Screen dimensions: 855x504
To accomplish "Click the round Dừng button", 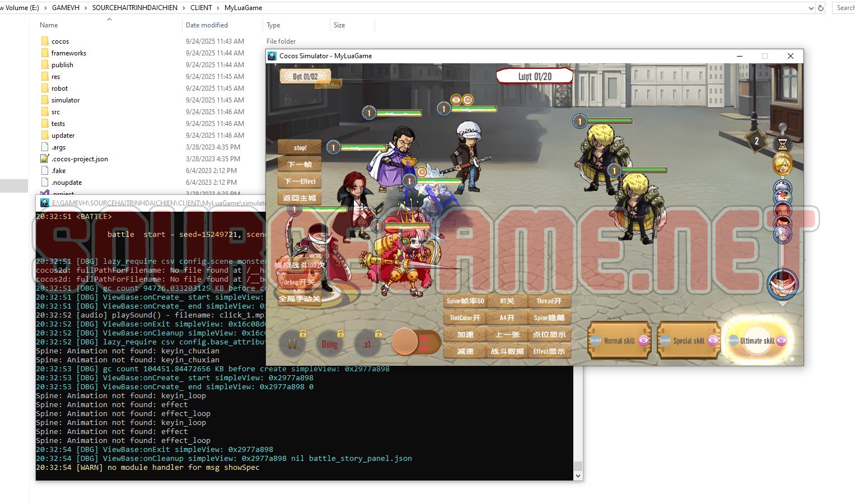I will tap(329, 344).
